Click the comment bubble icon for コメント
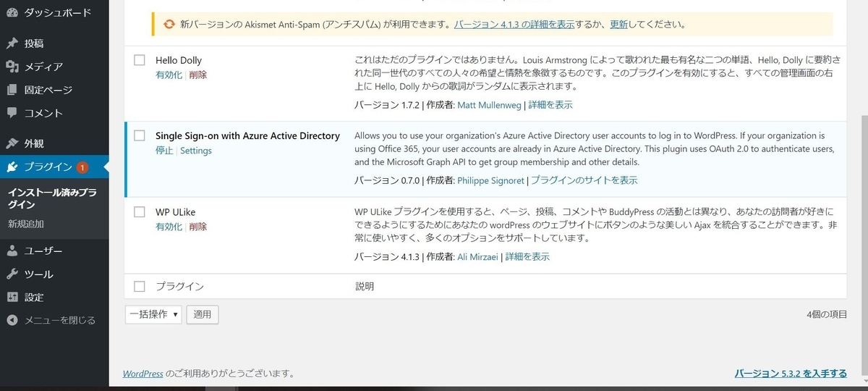 point(12,113)
